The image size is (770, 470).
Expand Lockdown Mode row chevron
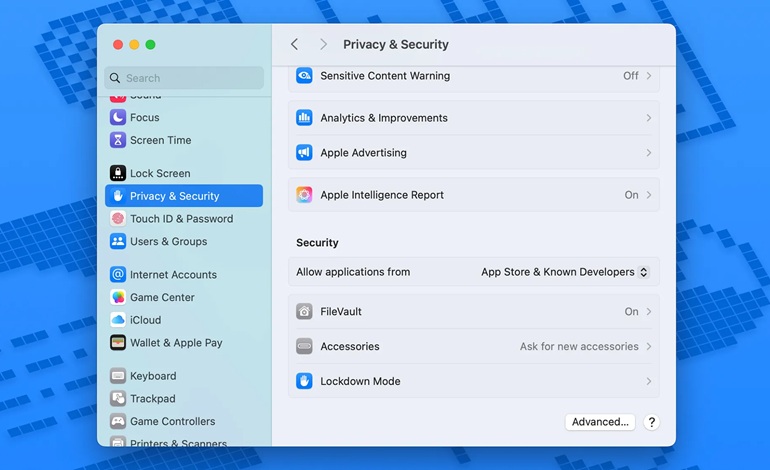(649, 381)
